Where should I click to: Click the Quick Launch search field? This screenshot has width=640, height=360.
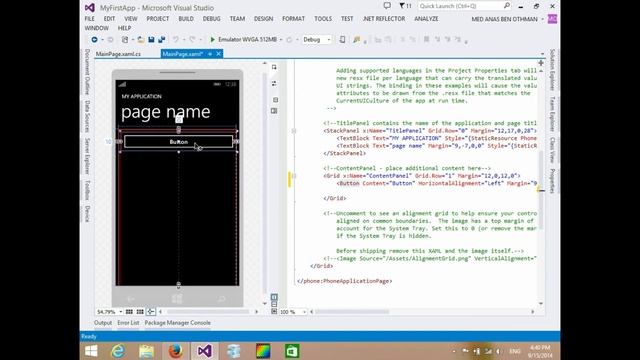pos(464,6)
